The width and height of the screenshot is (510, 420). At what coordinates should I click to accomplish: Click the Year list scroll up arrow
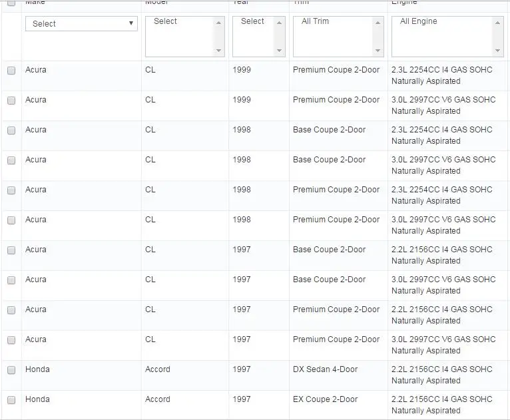(x=279, y=23)
